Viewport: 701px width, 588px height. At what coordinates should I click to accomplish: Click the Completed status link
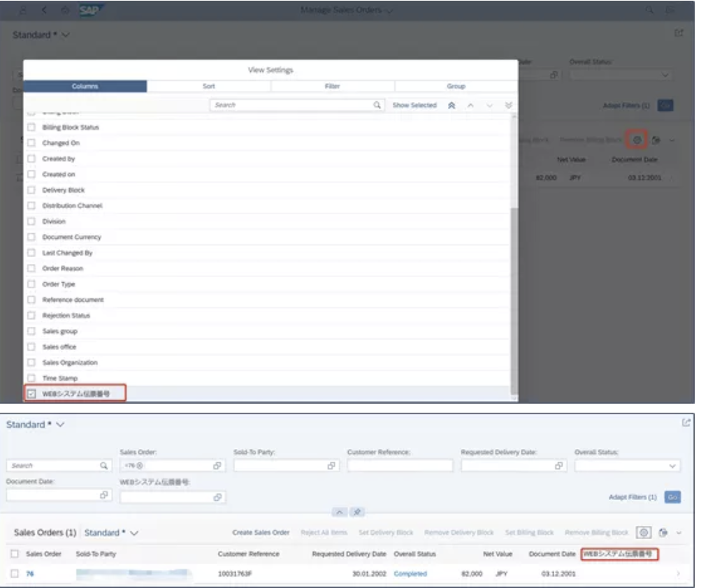pos(410,574)
